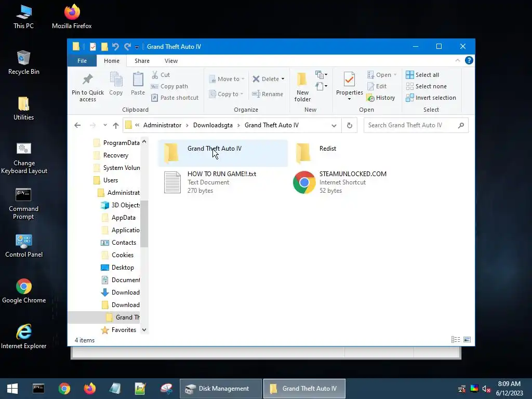Screen dimensions: 532x399
Task: Switch to the Home ribbon tab
Action: click(112, 61)
